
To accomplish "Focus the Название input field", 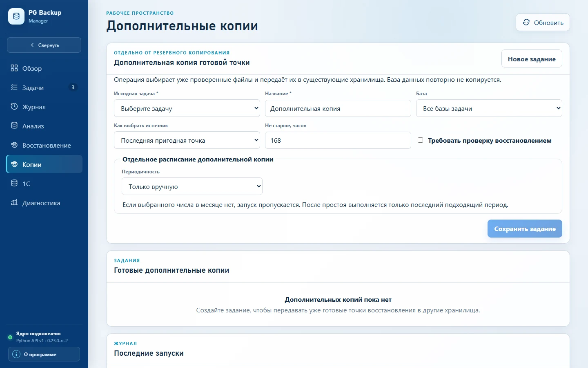I will [338, 108].
